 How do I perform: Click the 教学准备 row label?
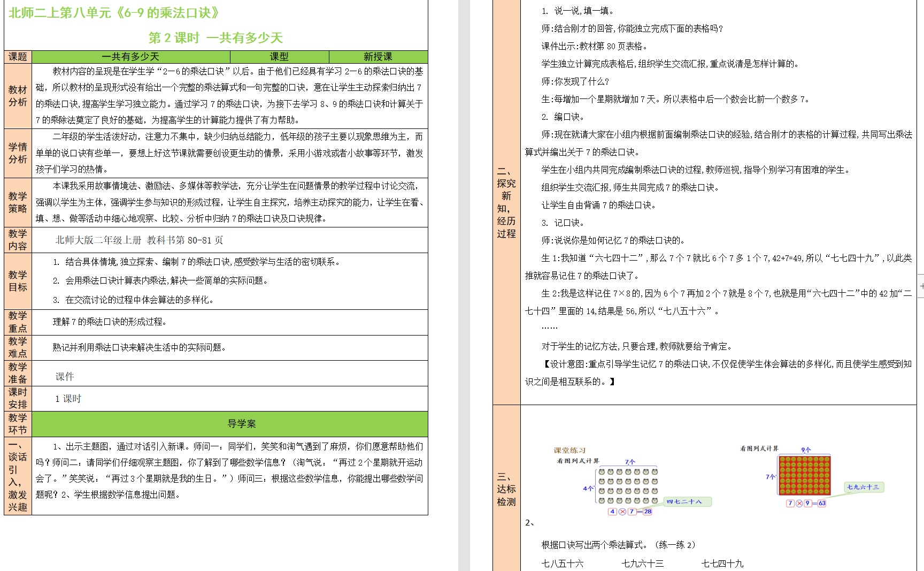tap(18, 373)
